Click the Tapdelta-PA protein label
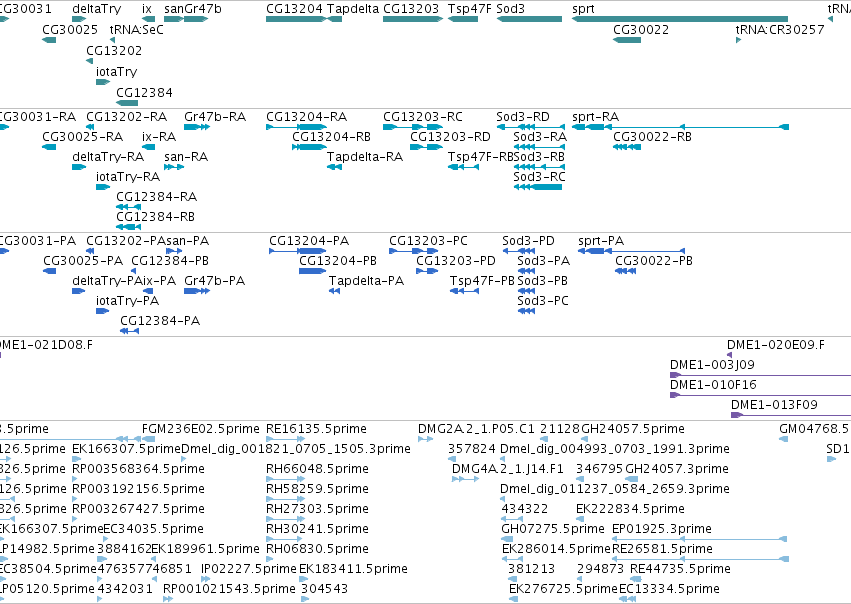Image resolution: width=851 pixels, height=604 pixels. point(366,281)
